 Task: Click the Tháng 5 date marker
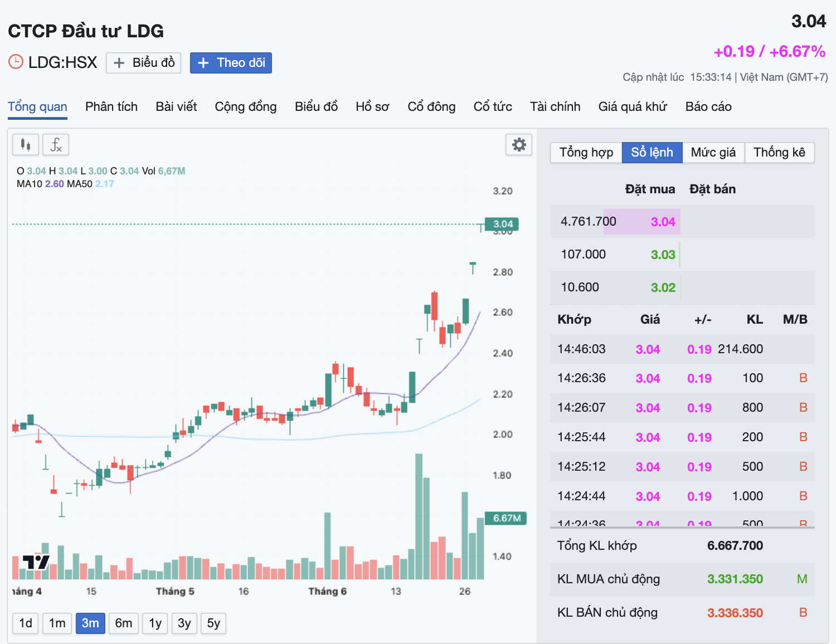coord(175,591)
